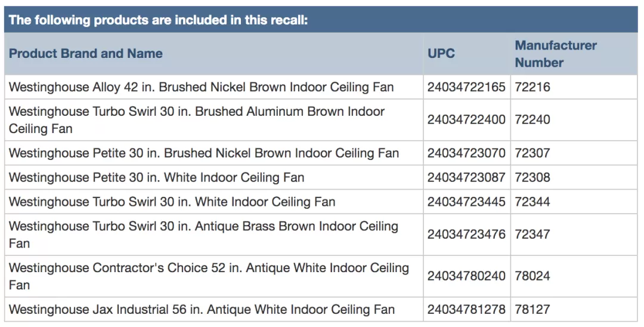Click UPC 24034723476
644x327 pixels.
coord(466,234)
